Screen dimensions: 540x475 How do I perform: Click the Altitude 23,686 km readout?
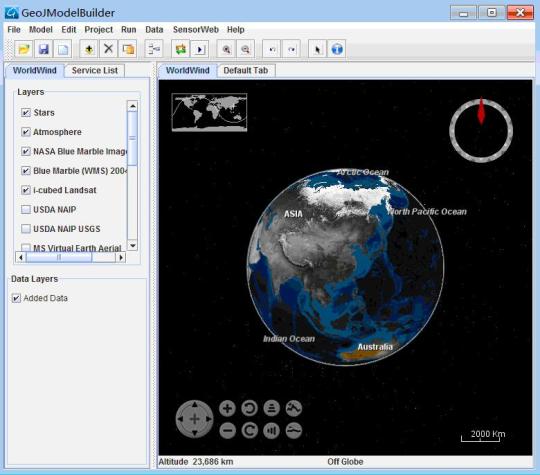click(x=196, y=462)
